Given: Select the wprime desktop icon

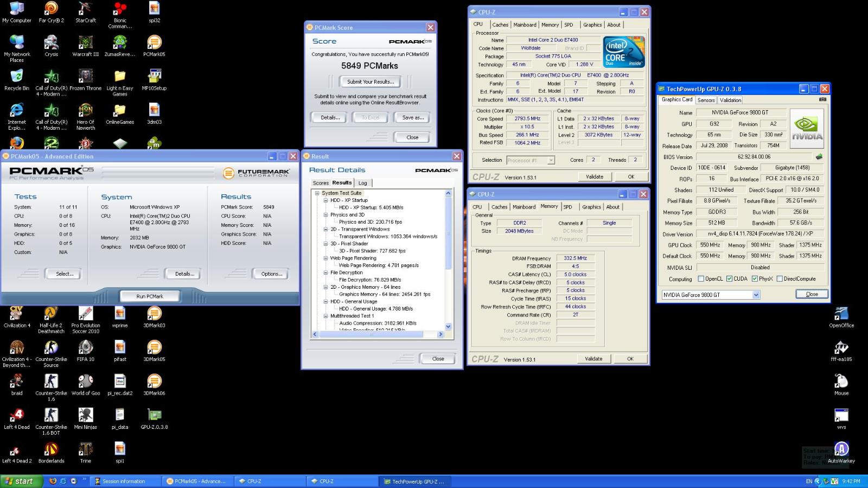Looking at the screenshot, I should (x=120, y=318).
